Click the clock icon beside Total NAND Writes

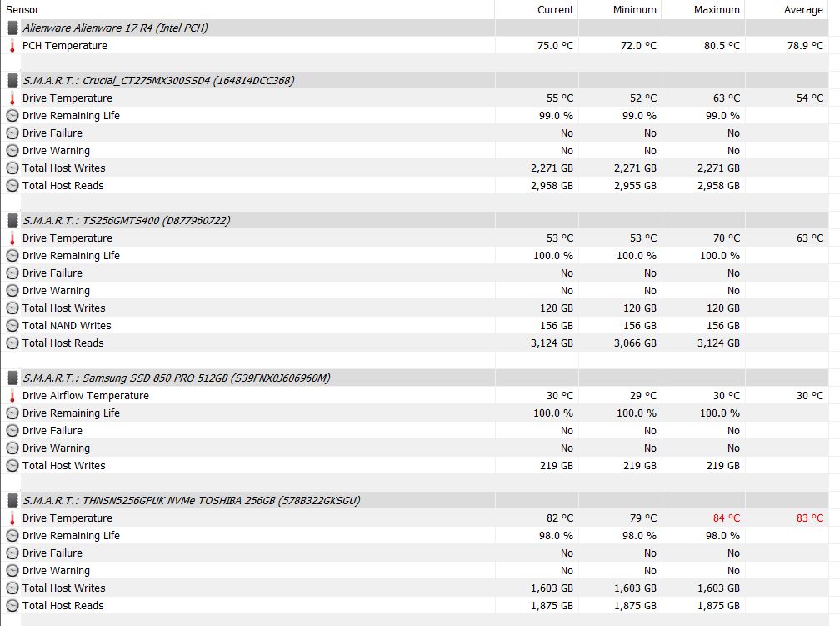[12, 326]
